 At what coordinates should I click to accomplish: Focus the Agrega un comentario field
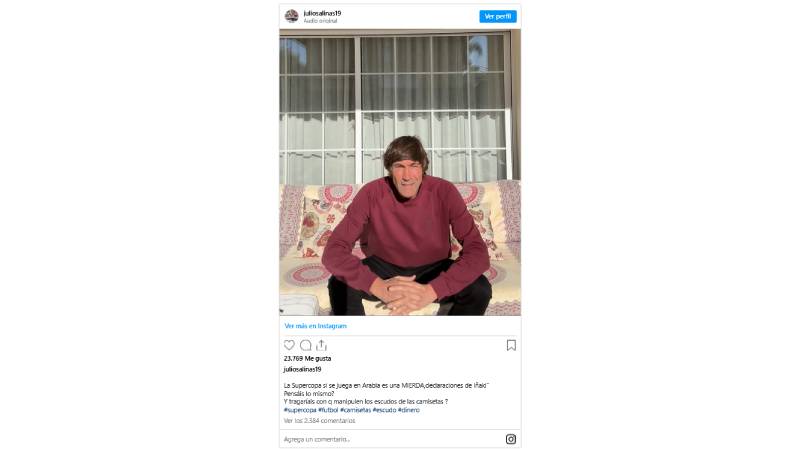(x=393, y=439)
